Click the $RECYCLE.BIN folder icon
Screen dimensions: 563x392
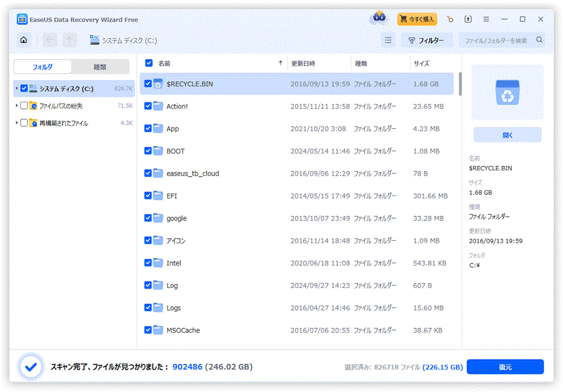(x=158, y=84)
